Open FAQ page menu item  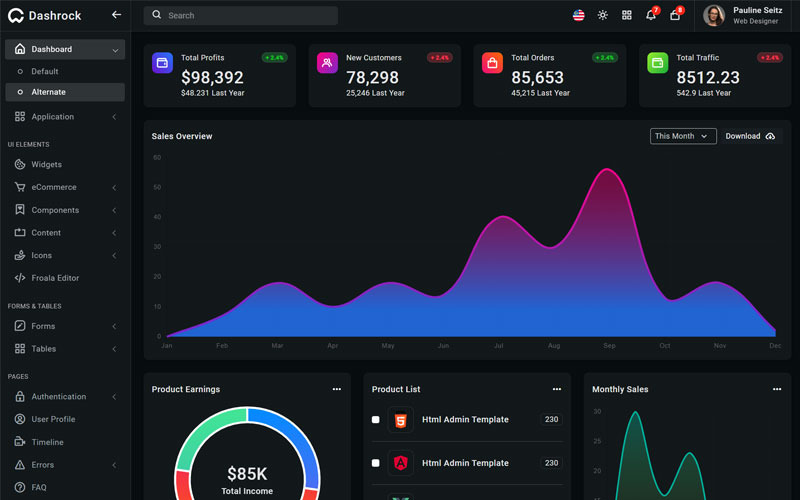click(65, 487)
